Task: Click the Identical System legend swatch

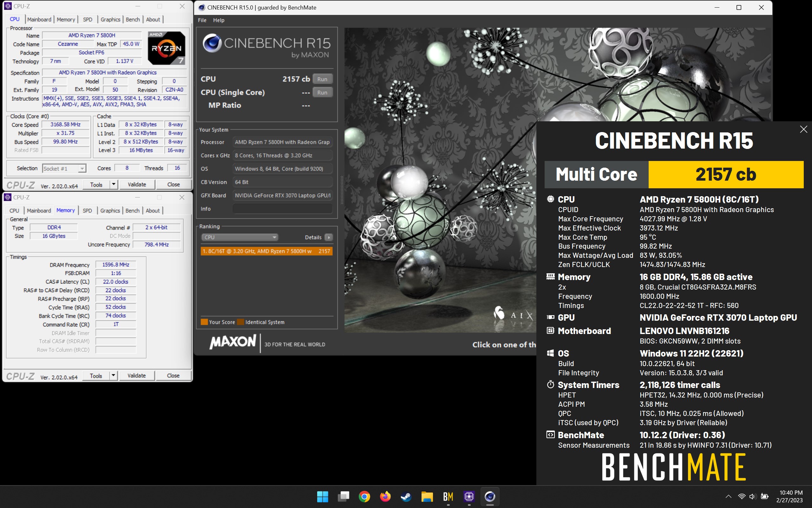Action: pyautogui.click(x=240, y=322)
